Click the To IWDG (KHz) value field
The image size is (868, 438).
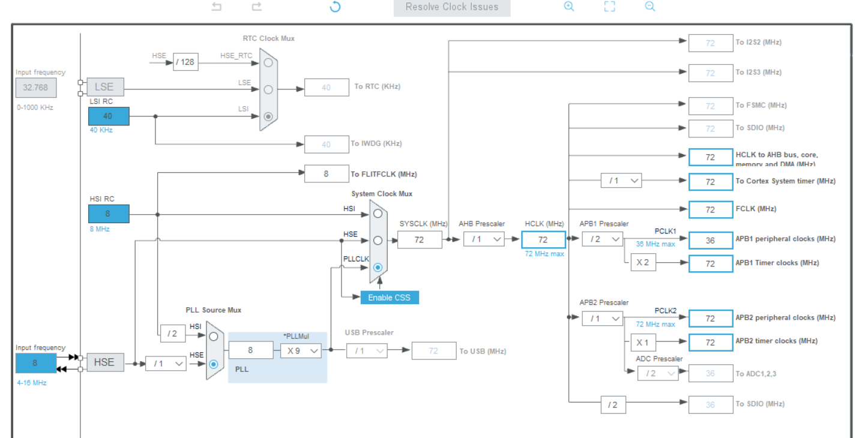pyautogui.click(x=327, y=145)
